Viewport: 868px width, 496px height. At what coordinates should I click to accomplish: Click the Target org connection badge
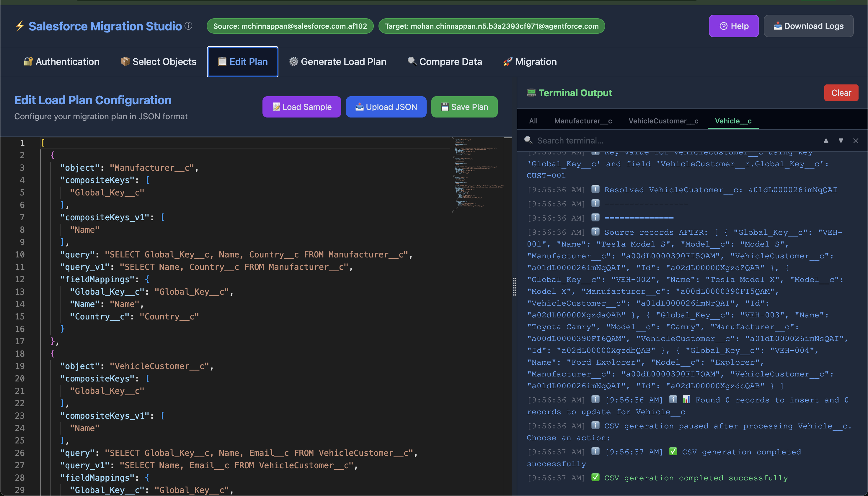(x=492, y=26)
